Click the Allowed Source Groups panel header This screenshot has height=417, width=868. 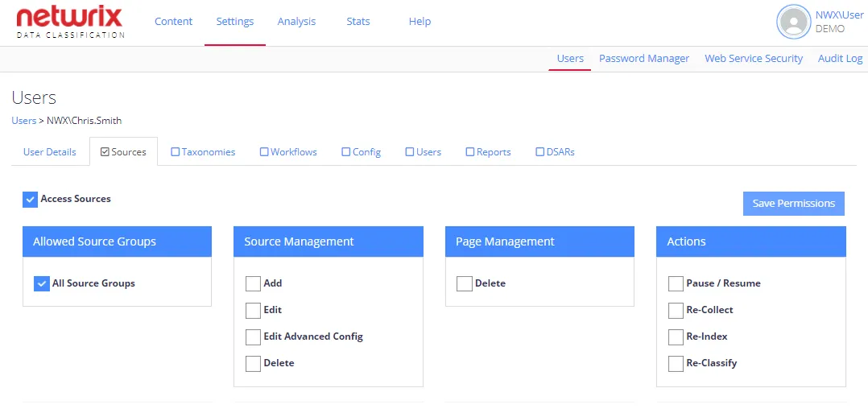117,242
